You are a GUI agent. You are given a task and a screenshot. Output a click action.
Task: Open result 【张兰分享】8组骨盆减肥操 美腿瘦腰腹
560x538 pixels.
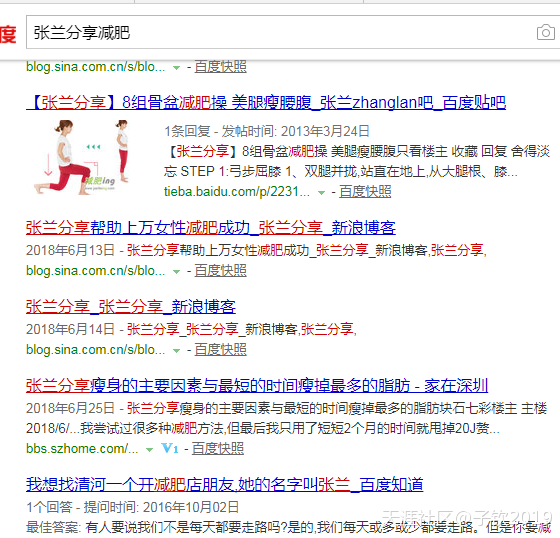pyautogui.click(x=266, y=103)
